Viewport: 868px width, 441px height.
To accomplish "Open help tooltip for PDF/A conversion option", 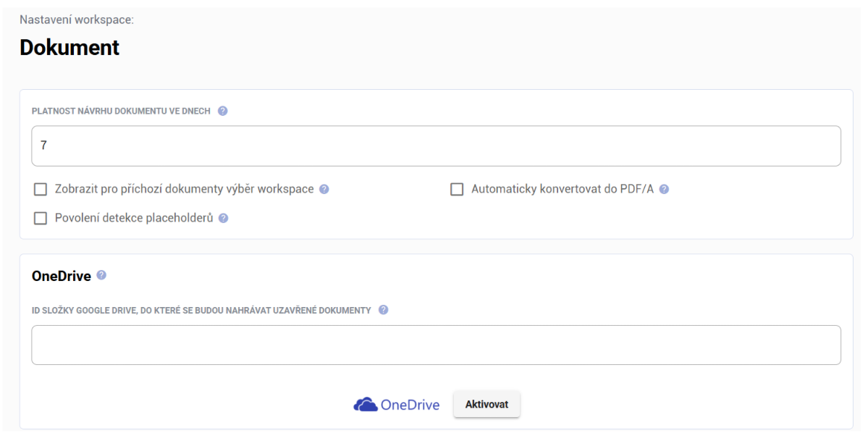I will pos(664,189).
